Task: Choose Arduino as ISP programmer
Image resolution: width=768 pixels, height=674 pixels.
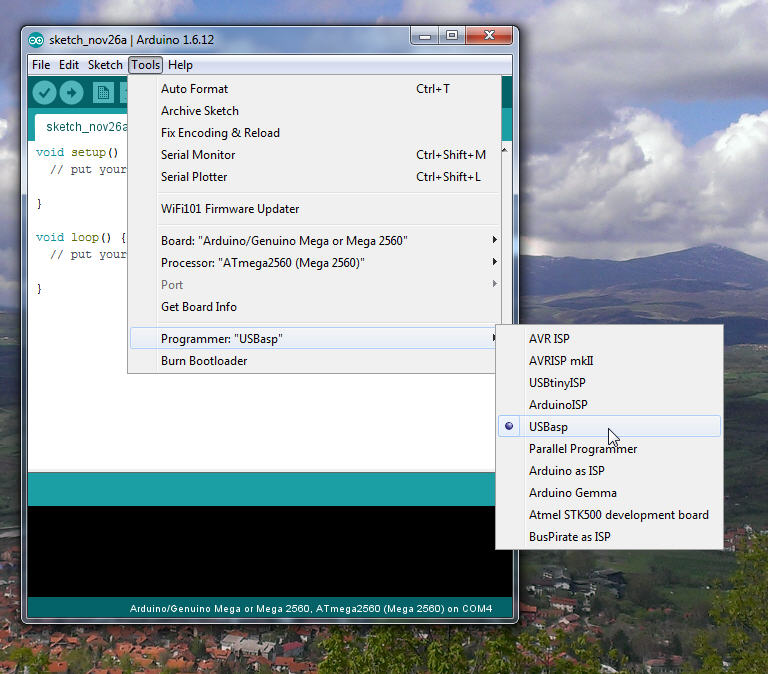Action: click(x=566, y=471)
